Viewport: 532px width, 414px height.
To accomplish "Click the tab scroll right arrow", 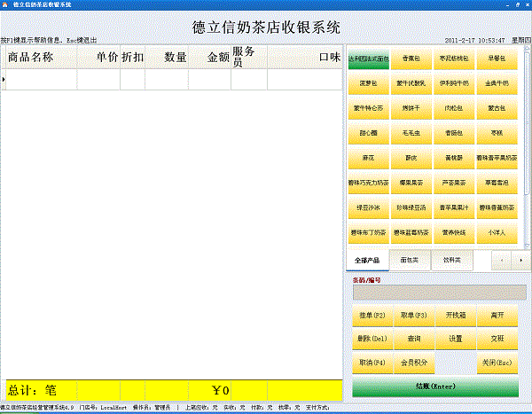I will click(521, 261).
